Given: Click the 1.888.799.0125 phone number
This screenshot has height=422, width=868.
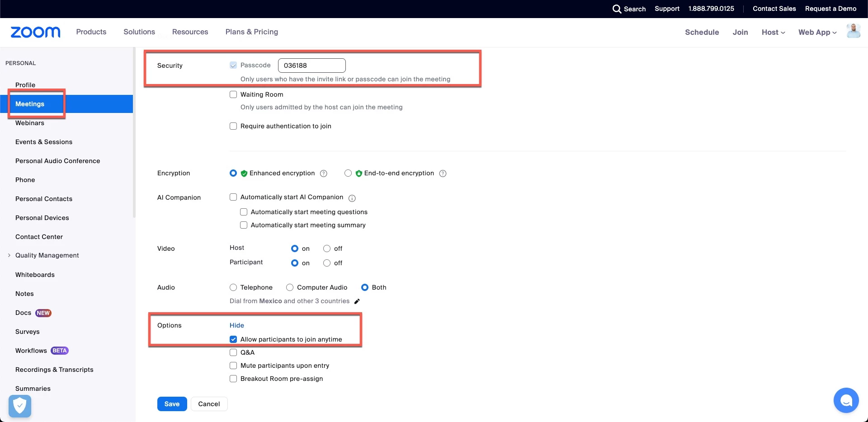Looking at the screenshot, I should tap(712, 9).
